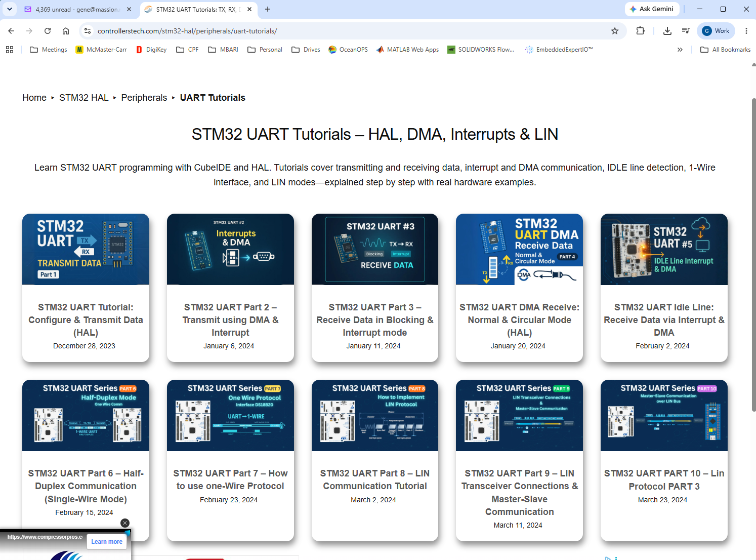
Task: Open 'PART 10 – Lin Protocol PART 3' link
Action: (664, 479)
